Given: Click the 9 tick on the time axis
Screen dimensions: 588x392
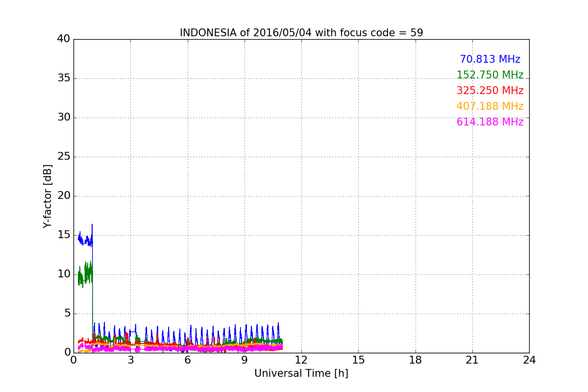Looking at the screenshot, I should click(x=244, y=360).
